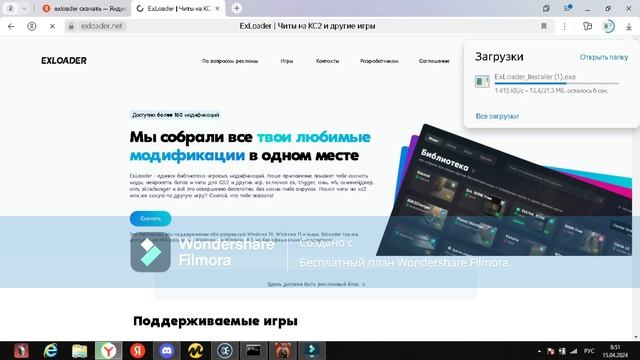Screen dimensions: 640x360
Task: Open the tab group counter showing 2
Action: 11,8
